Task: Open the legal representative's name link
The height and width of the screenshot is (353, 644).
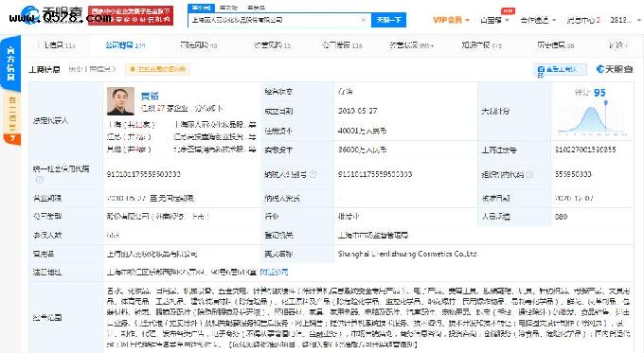Action: (150, 96)
